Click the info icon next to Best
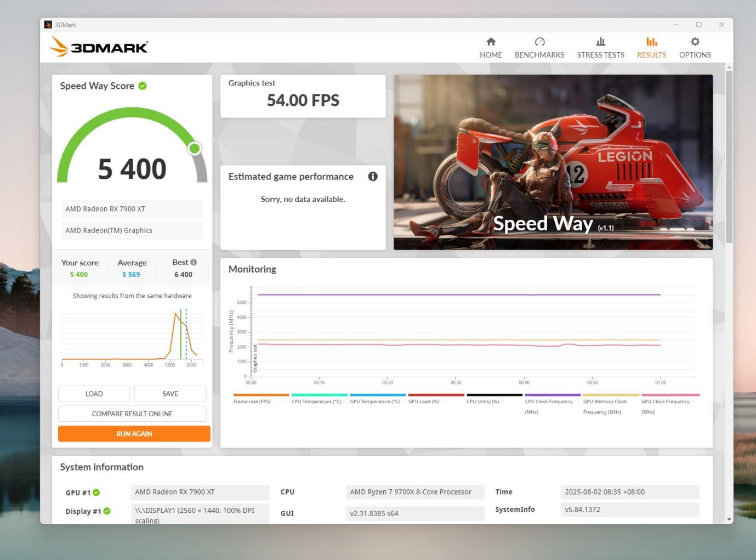The width and height of the screenshot is (756, 560). coord(194,262)
